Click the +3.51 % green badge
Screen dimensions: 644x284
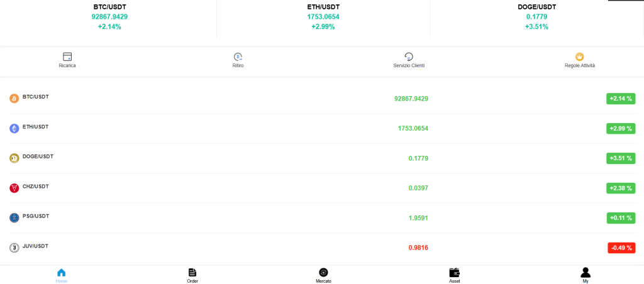click(621, 158)
